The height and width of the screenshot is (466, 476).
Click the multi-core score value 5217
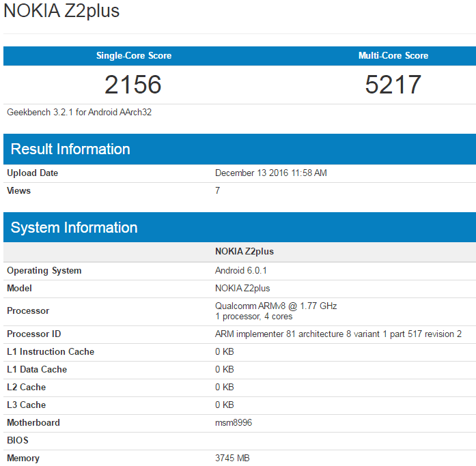point(393,85)
